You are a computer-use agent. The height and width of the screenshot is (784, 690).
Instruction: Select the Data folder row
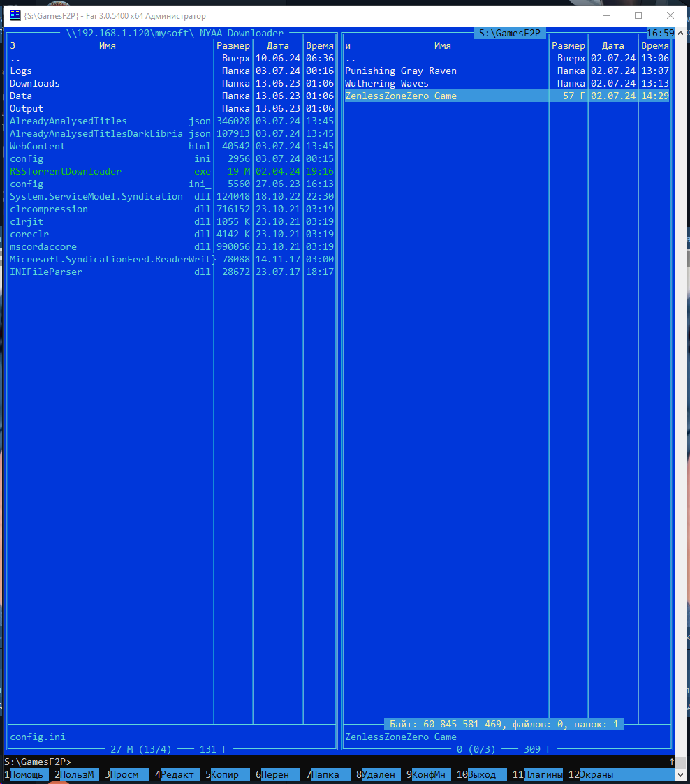point(172,96)
